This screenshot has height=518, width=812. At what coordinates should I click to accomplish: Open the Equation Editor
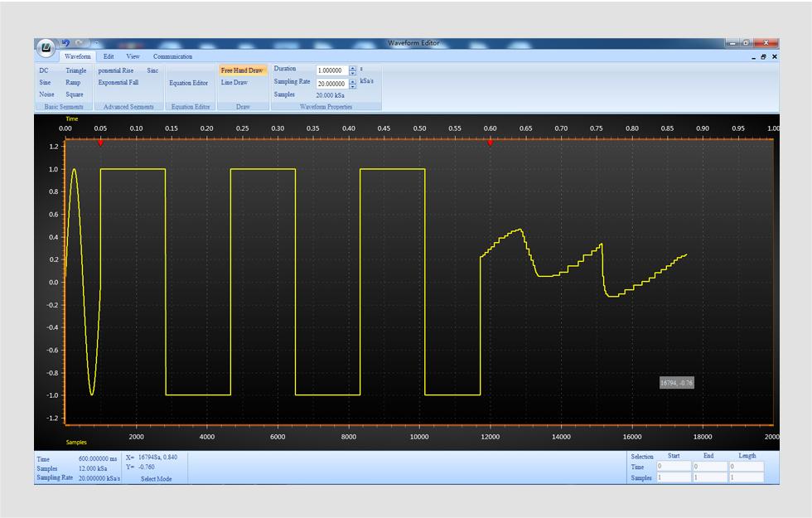tap(189, 83)
